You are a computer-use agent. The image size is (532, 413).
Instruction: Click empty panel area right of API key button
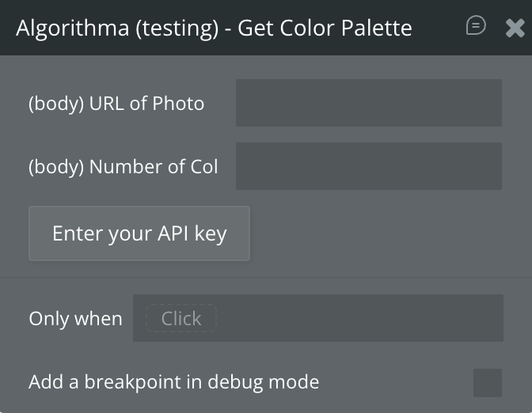380,233
